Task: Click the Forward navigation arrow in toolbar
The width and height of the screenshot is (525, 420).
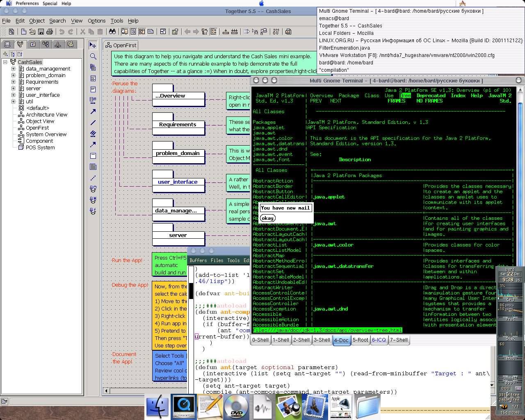Action: coord(196,32)
